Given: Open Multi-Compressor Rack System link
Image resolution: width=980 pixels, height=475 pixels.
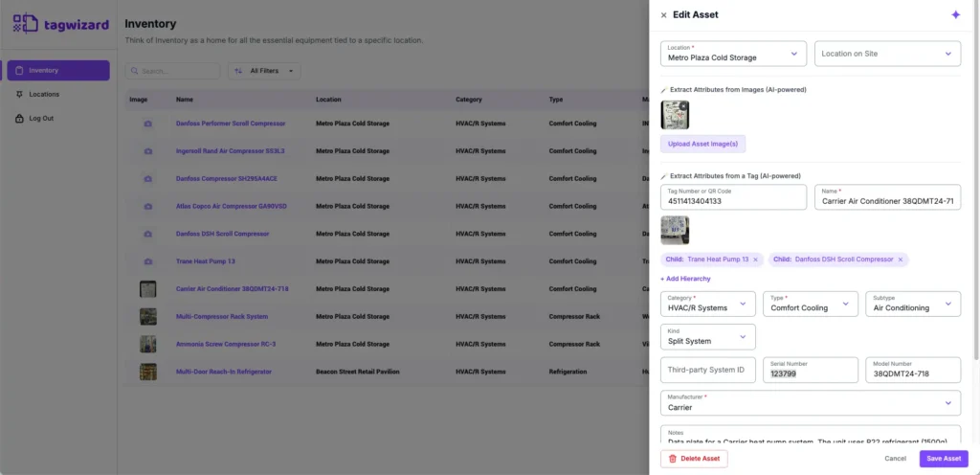Looking at the screenshot, I should click(222, 316).
